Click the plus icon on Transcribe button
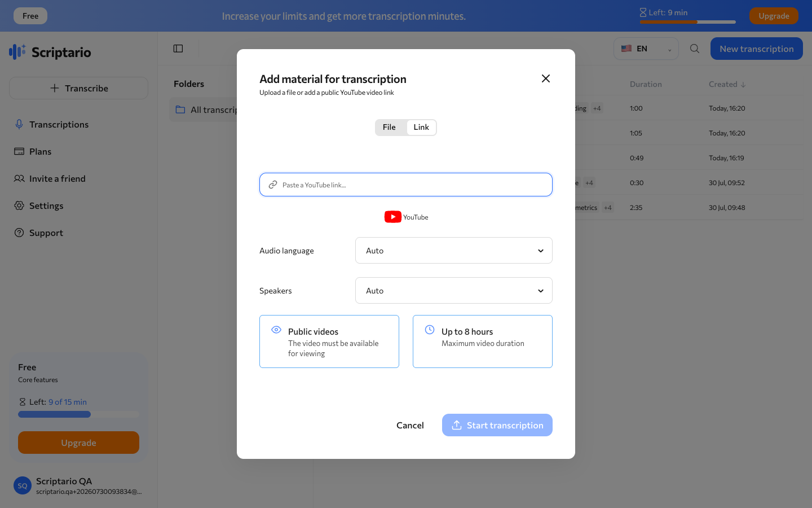812x508 pixels. (55, 88)
